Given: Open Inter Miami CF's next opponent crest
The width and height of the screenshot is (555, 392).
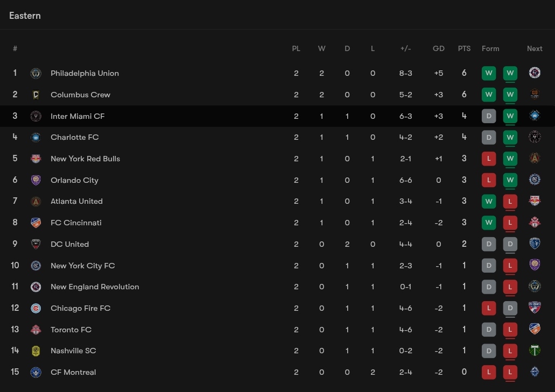Looking at the screenshot, I should click(x=535, y=116).
